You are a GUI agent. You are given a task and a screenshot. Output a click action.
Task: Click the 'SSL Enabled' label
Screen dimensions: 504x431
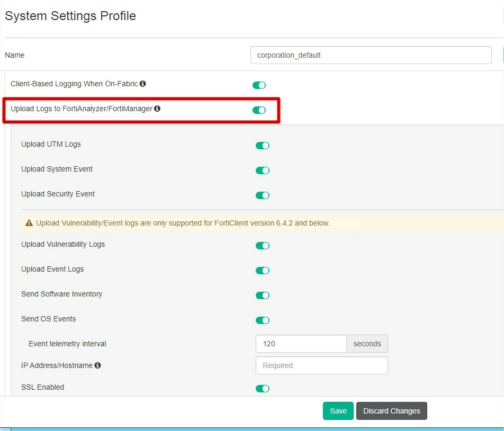(43, 387)
